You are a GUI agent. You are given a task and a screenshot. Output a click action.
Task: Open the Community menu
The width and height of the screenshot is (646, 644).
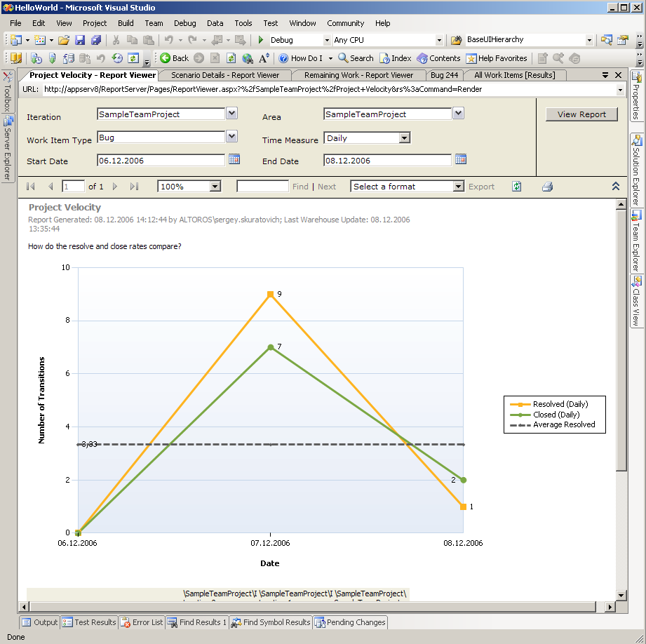point(345,23)
